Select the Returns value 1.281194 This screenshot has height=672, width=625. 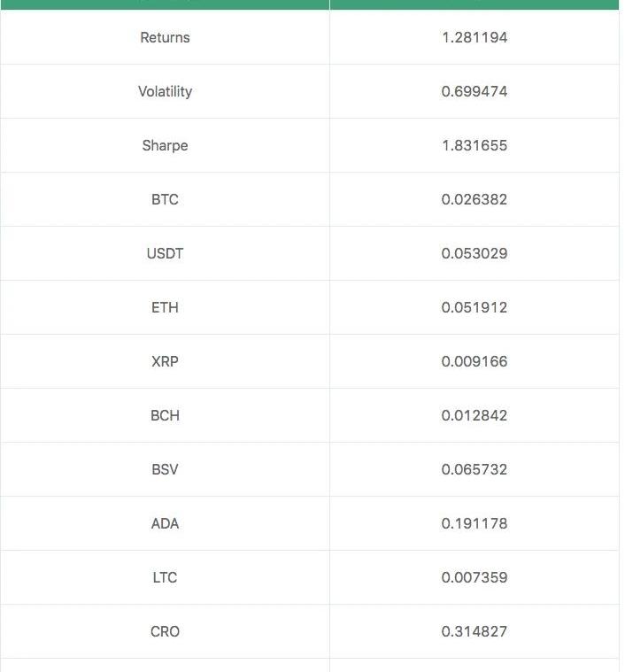tap(474, 37)
